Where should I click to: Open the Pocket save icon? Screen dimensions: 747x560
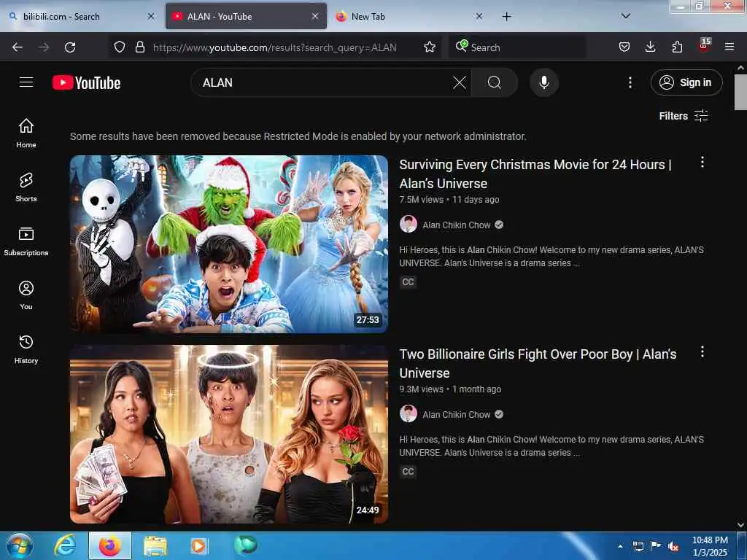pyautogui.click(x=624, y=47)
